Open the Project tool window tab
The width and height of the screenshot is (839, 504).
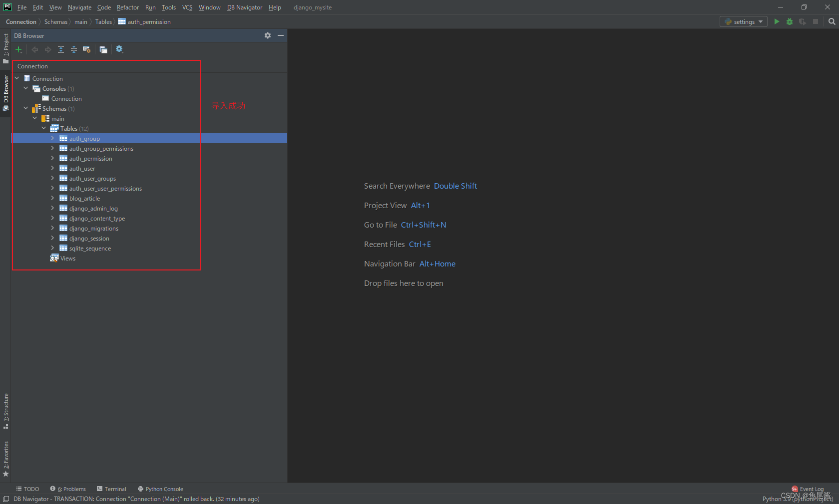6,48
